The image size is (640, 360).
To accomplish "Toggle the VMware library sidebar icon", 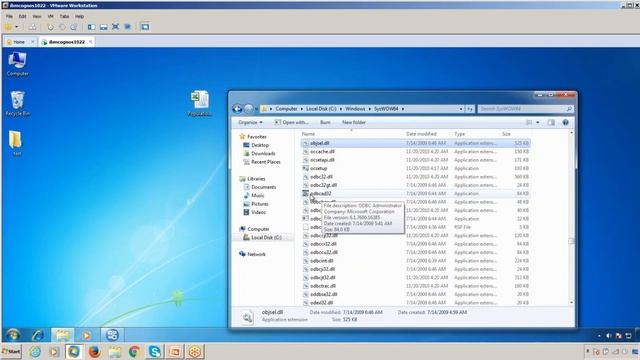I will (x=91, y=27).
